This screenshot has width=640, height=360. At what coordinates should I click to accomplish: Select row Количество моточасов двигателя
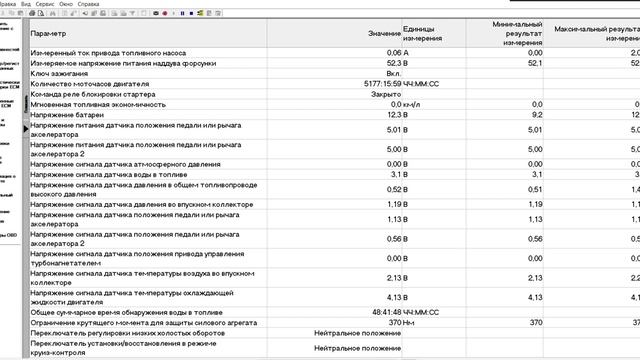335,84
